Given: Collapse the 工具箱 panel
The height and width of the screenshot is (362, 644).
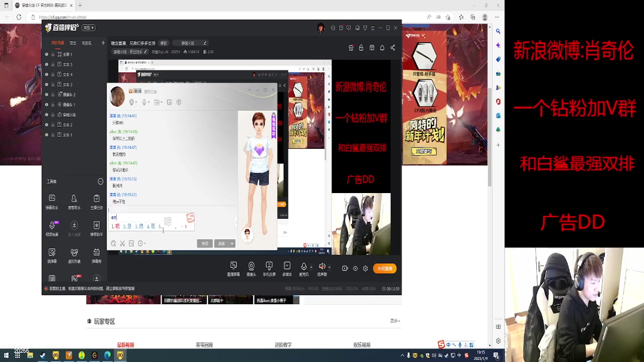Looking at the screenshot, I should pyautogui.click(x=101, y=182).
